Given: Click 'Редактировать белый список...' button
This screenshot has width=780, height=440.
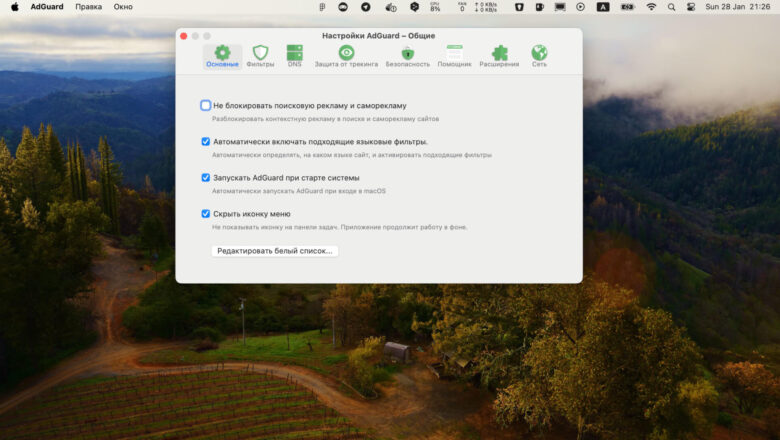Looking at the screenshot, I should [x=275, y=251].
